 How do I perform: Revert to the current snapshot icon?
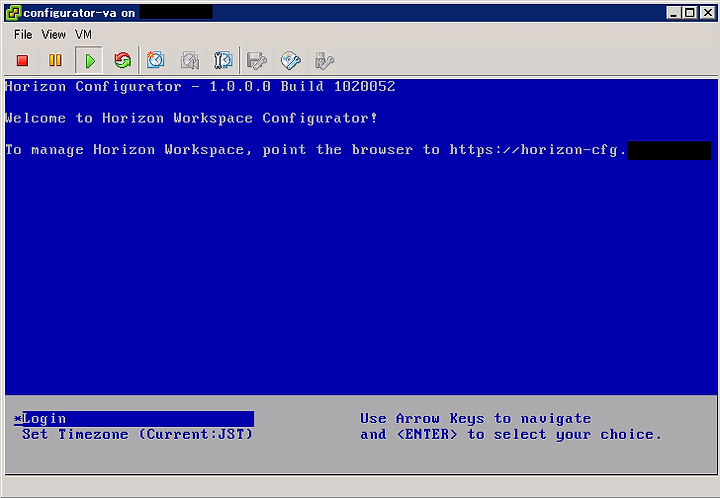[190, 60]
